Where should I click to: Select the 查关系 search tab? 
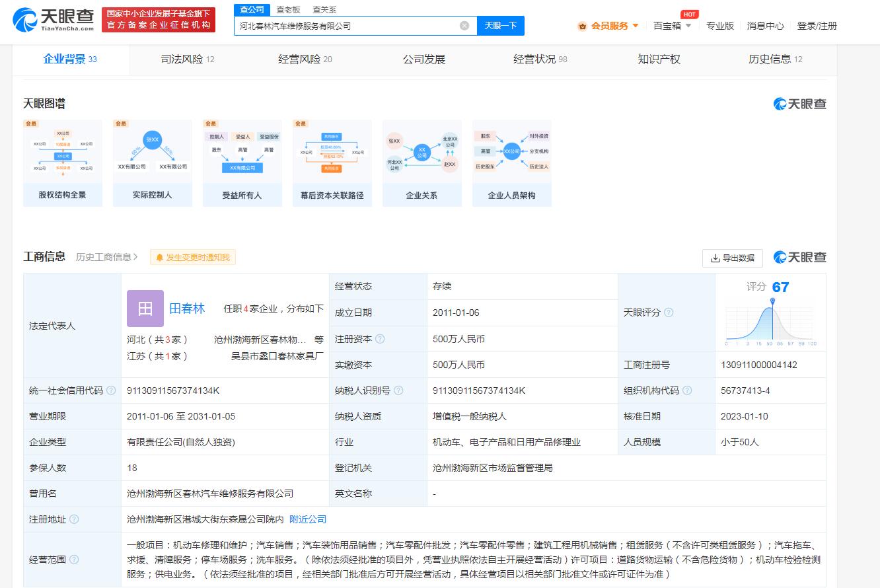(324, 9)
